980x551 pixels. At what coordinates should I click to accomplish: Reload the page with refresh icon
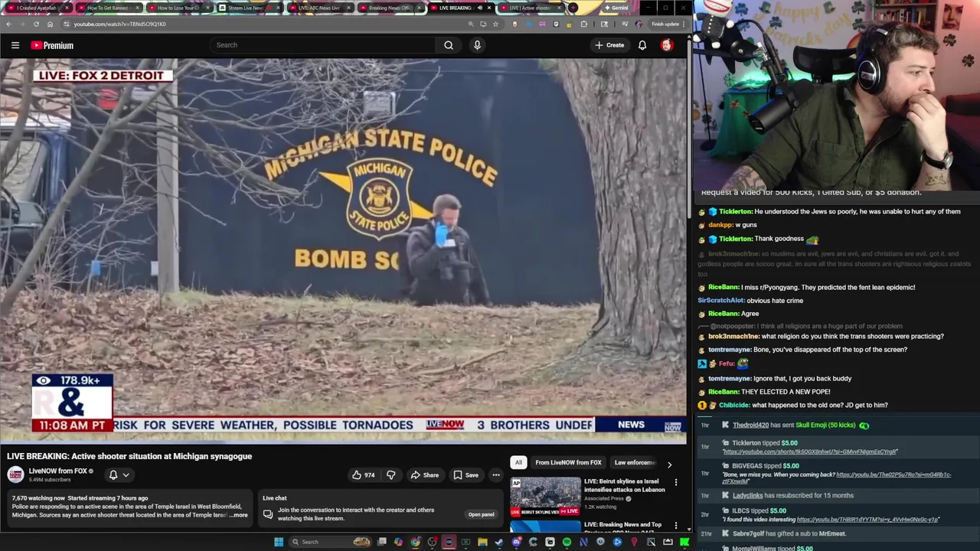36,24
